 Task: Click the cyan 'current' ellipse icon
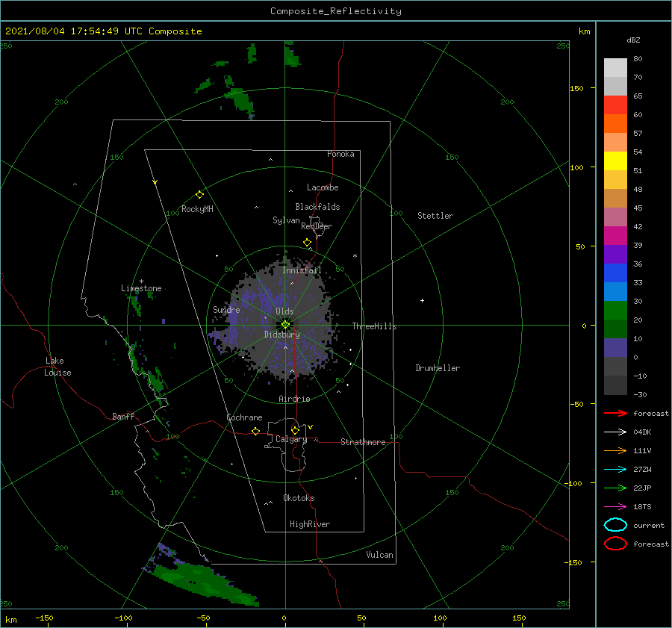click(615, 525)
